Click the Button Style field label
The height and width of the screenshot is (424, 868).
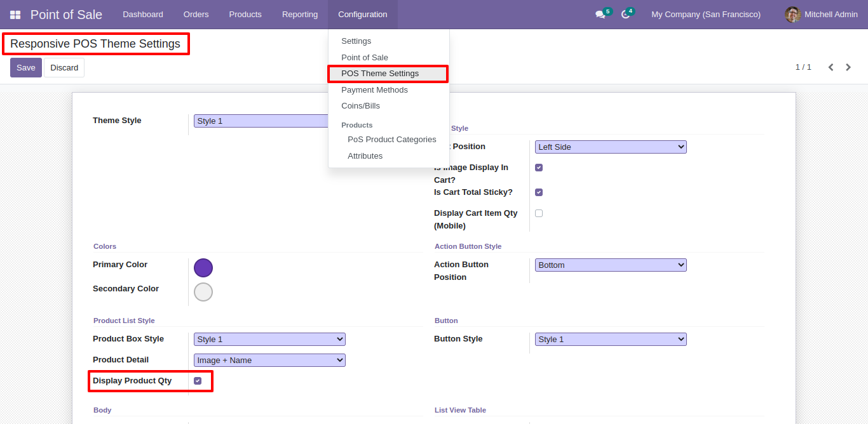click(x=458, y=339)
